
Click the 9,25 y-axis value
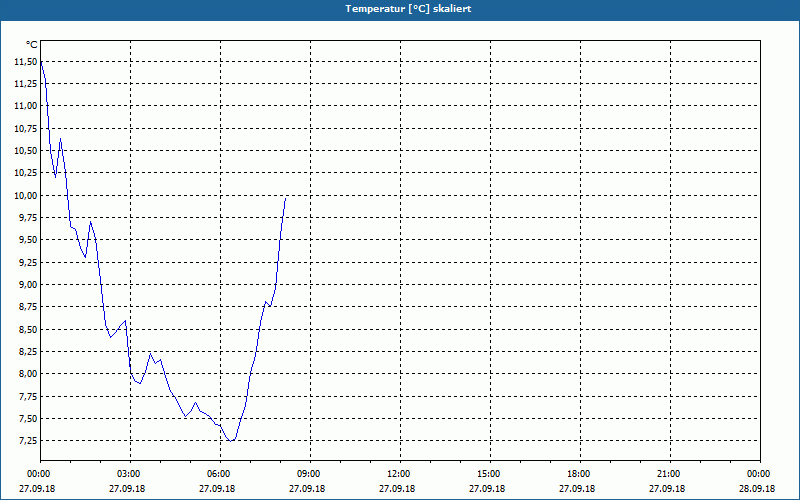(x=28, y=262)
